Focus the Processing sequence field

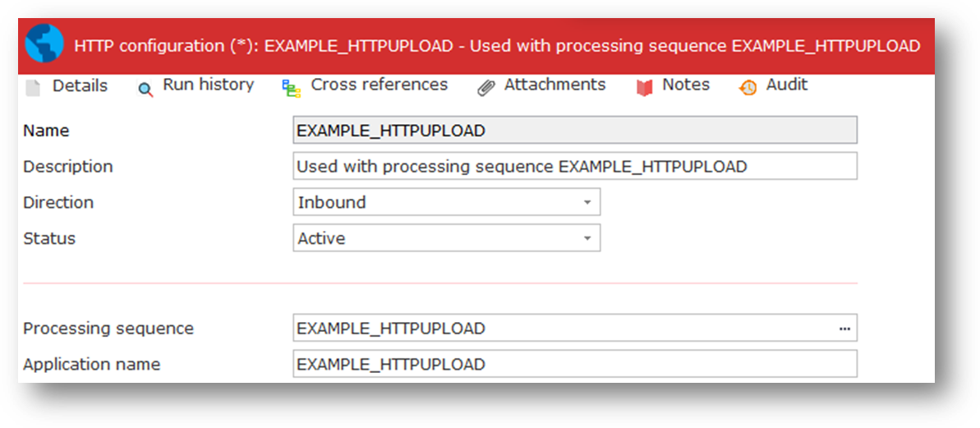click(559, 329)
